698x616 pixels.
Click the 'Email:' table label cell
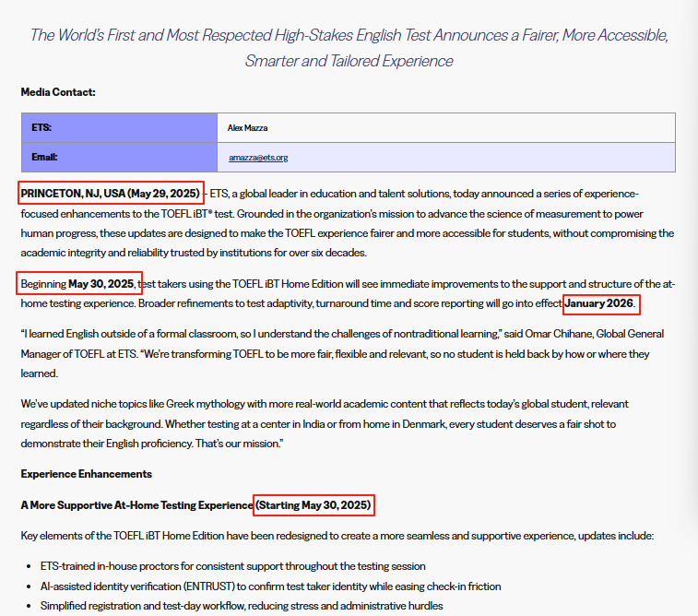(x=119, y=157)
